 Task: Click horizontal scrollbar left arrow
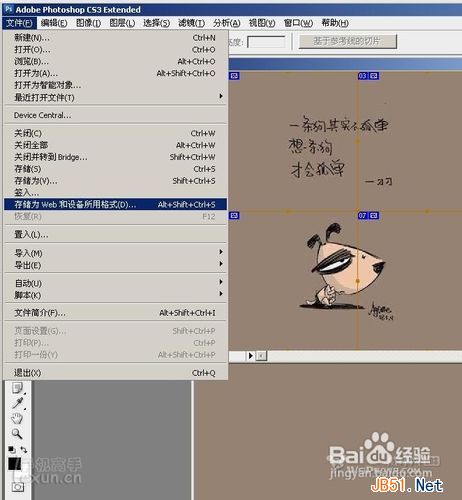[262, 356]
